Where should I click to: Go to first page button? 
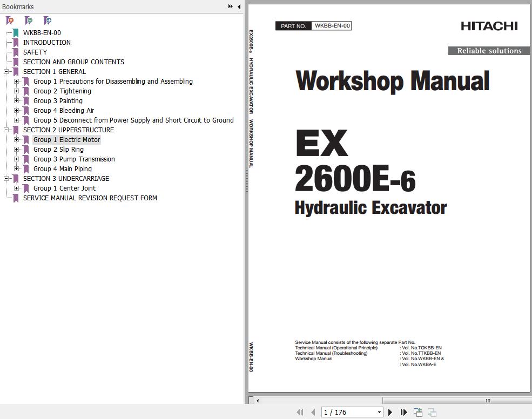[x=300, y=412]
